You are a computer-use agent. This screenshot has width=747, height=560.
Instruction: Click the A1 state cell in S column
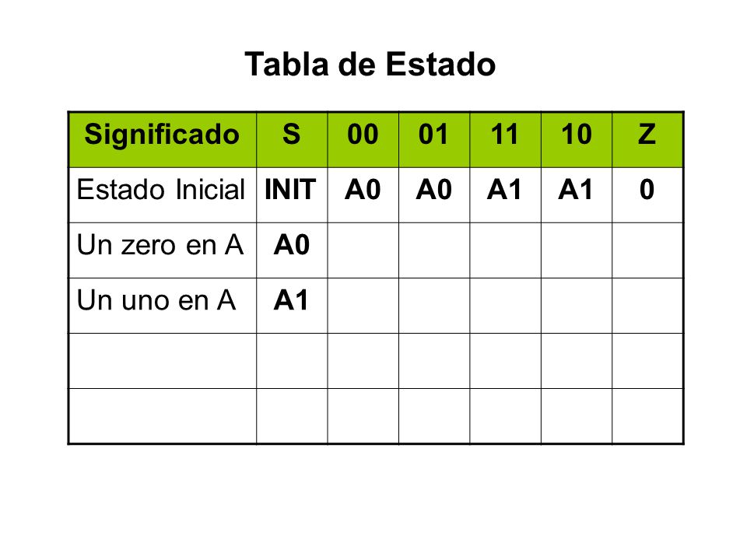coord(292,306)
